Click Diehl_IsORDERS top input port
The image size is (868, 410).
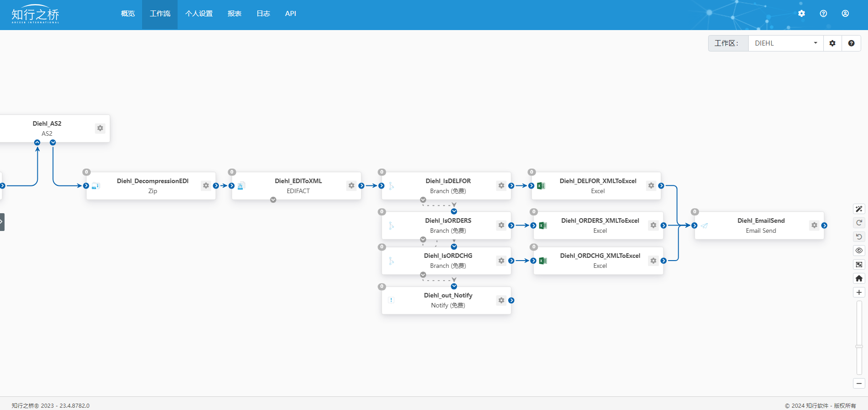pos(454,211)
